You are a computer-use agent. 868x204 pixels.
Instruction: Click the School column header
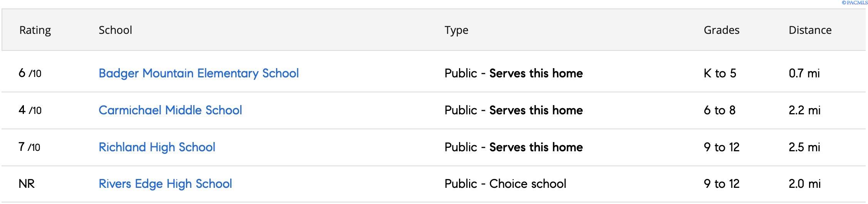115,30
